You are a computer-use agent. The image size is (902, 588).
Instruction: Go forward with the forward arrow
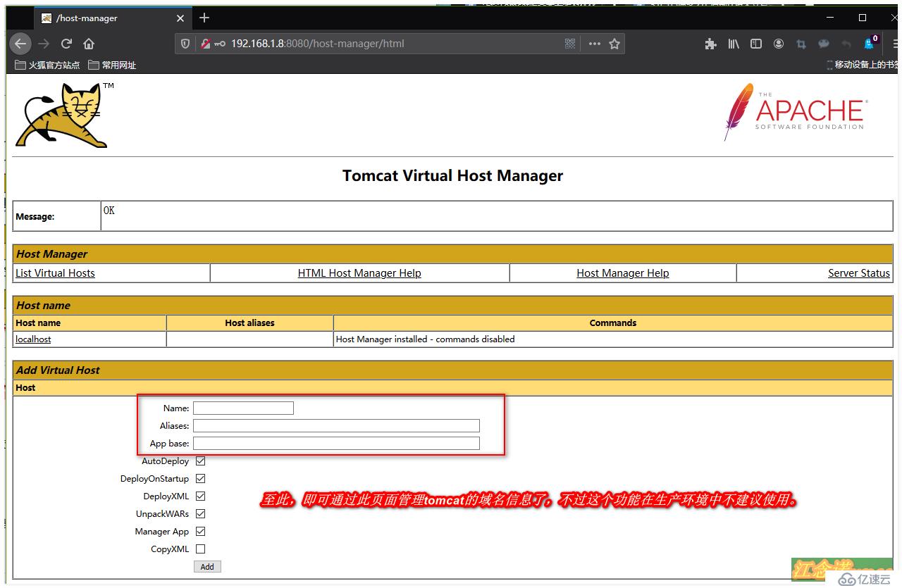click(x=44, y=44)
